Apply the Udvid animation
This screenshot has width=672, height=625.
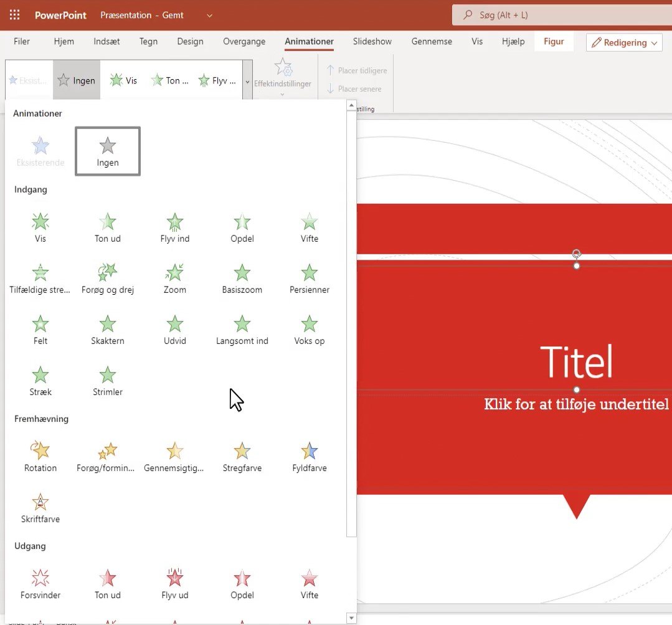[x=175, y=330]
